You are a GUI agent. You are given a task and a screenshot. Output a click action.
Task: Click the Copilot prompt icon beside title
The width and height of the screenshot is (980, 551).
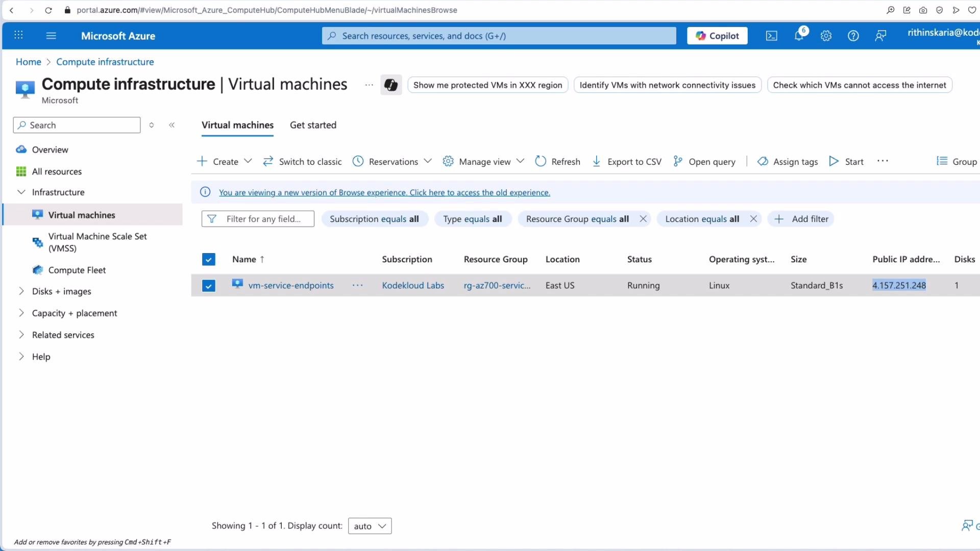(391, 85)
